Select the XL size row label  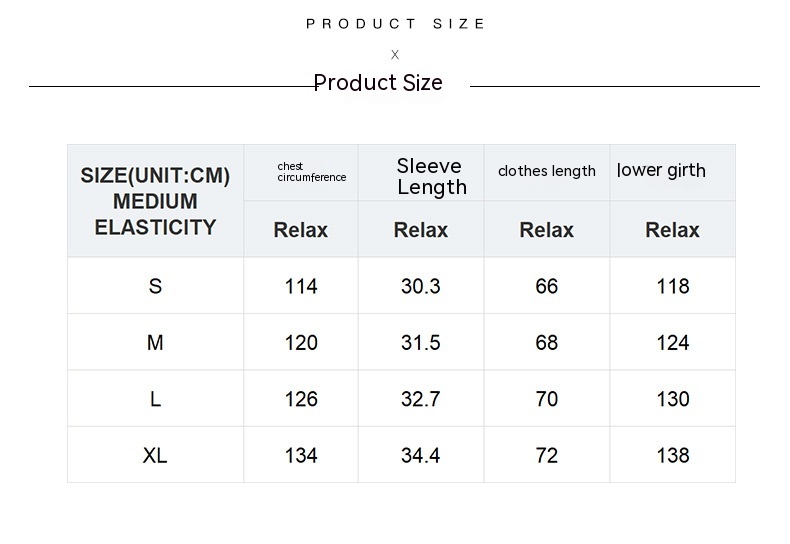(155, 455)
